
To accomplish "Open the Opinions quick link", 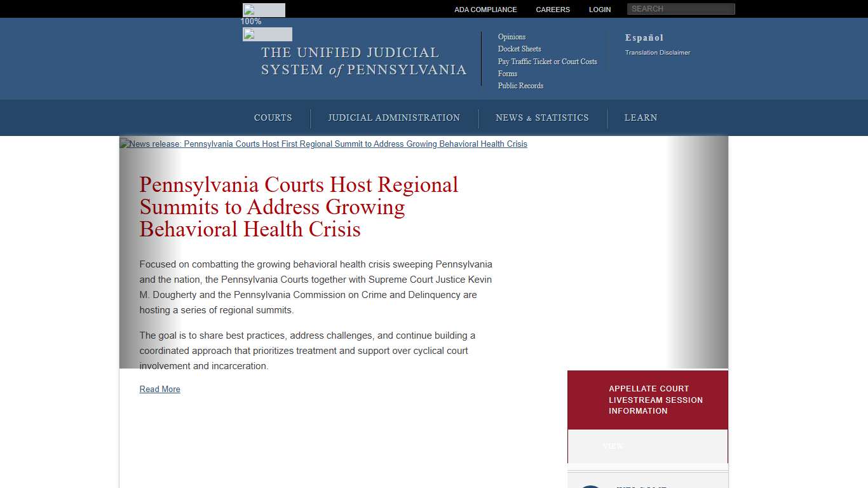I will coord(512,37).
